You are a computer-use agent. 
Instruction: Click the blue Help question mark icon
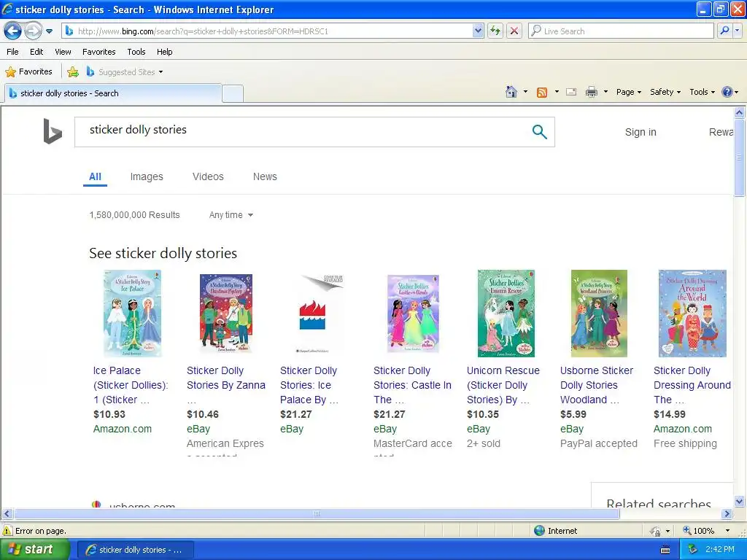coord(727,92)
